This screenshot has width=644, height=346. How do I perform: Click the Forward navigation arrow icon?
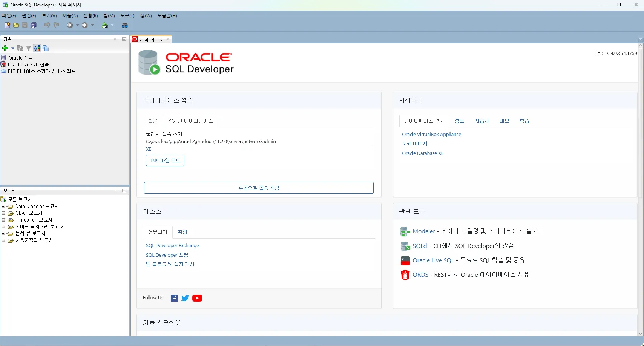pos(85,25)
